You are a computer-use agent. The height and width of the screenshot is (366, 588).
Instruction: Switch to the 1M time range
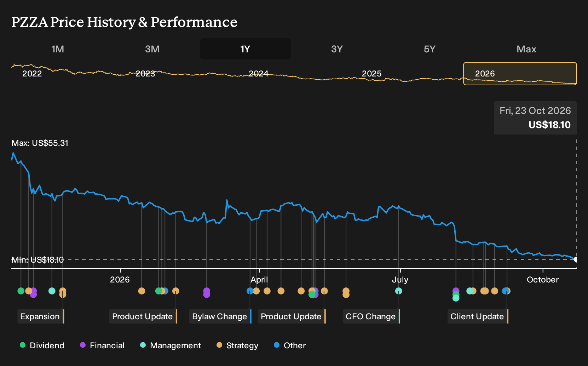[x=58, y=49]
